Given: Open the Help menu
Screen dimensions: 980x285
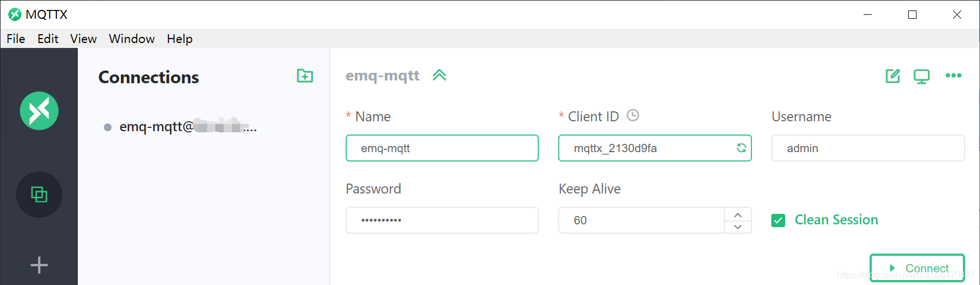Looking at the screenshot, I should (x=180, y=39).
